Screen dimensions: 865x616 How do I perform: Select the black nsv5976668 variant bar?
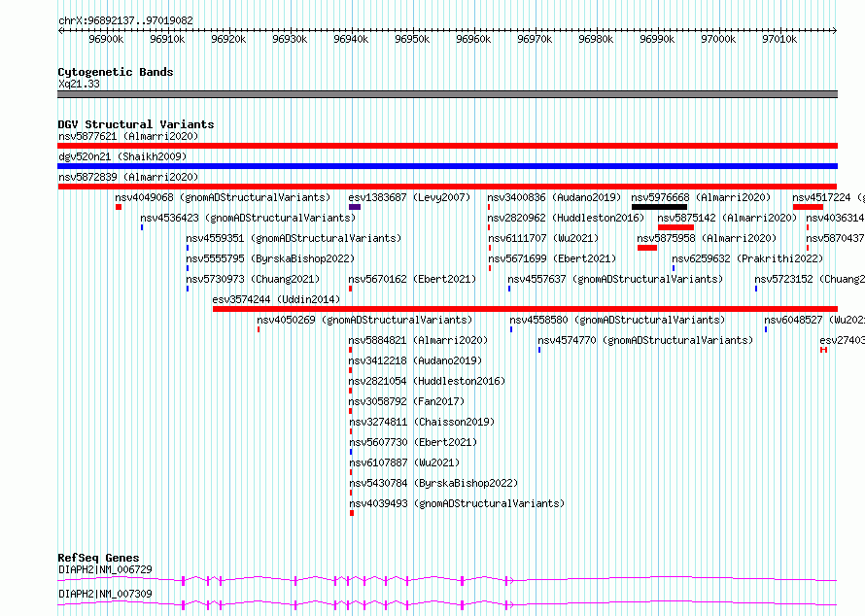[x=659, y=207]
